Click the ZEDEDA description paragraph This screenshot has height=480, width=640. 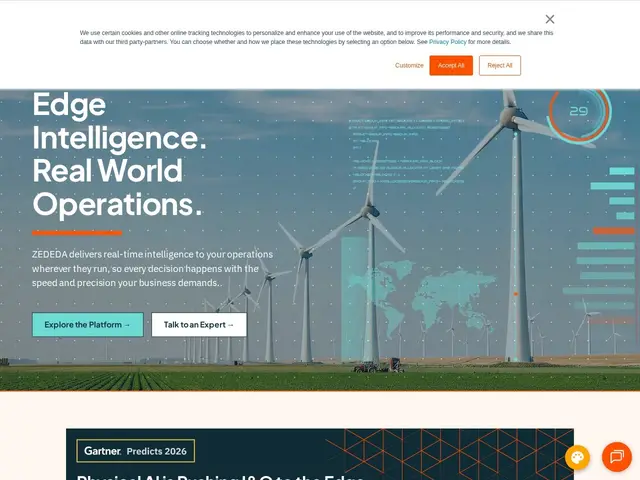pyautogui.click(x=152, y=269)
